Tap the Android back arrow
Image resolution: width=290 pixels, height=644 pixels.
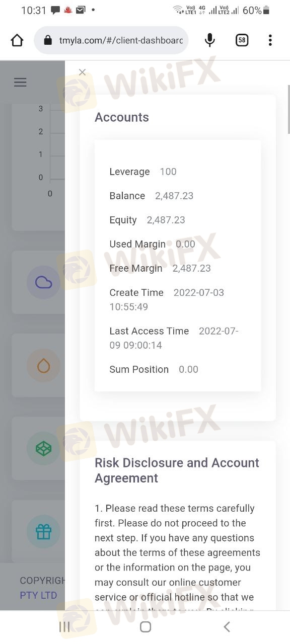coord(227,627)
